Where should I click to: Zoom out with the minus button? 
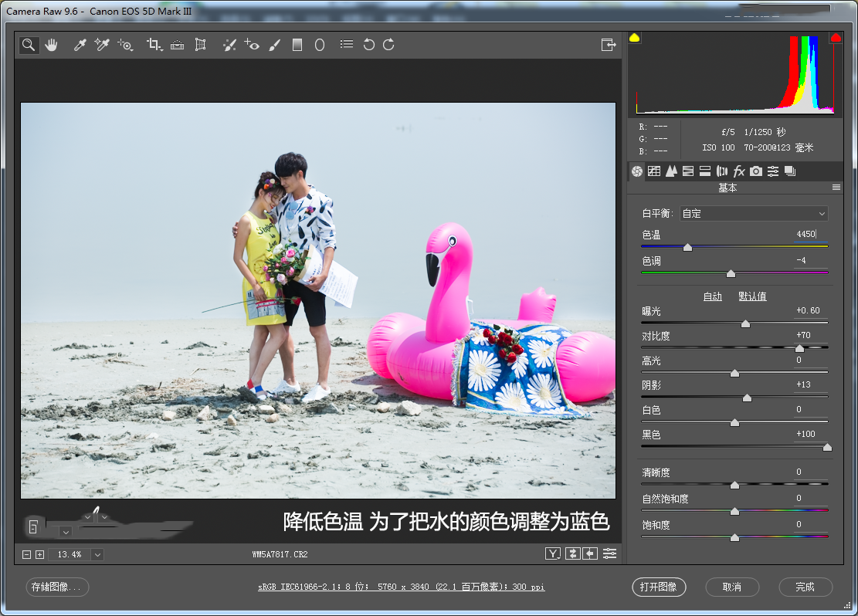pyautogui.click(x=26, y=555)
